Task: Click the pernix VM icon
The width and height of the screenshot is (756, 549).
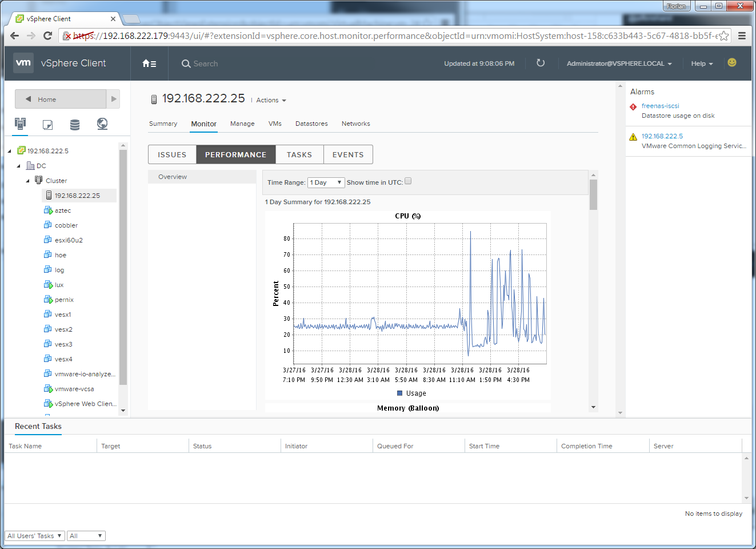Action: 49,299
